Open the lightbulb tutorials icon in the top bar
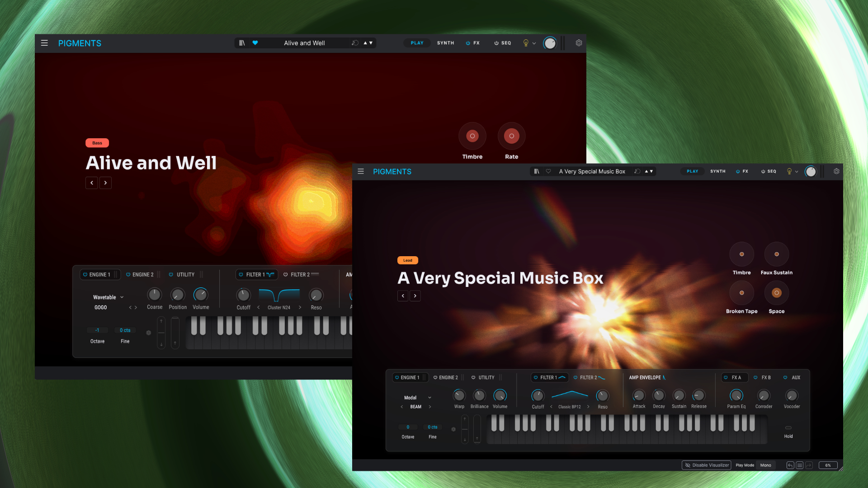This screenshot has height=488, width=868. click(x=789, y=171)
